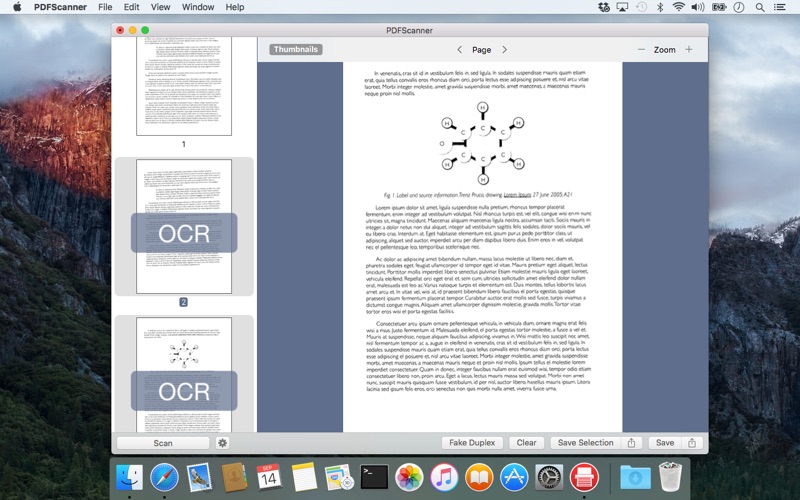Open the File menu
This screenshot has width=800, height=500.
point(105,7)
